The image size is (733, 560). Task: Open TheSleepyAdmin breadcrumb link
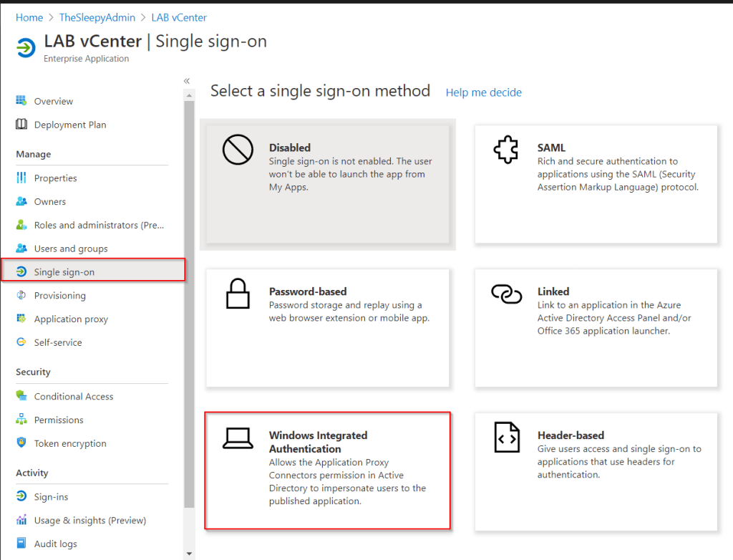97,17
